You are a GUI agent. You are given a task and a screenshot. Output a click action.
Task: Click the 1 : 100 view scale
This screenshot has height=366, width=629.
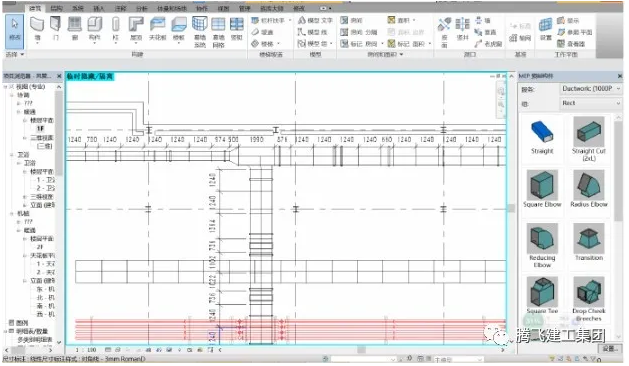(86, 350)
